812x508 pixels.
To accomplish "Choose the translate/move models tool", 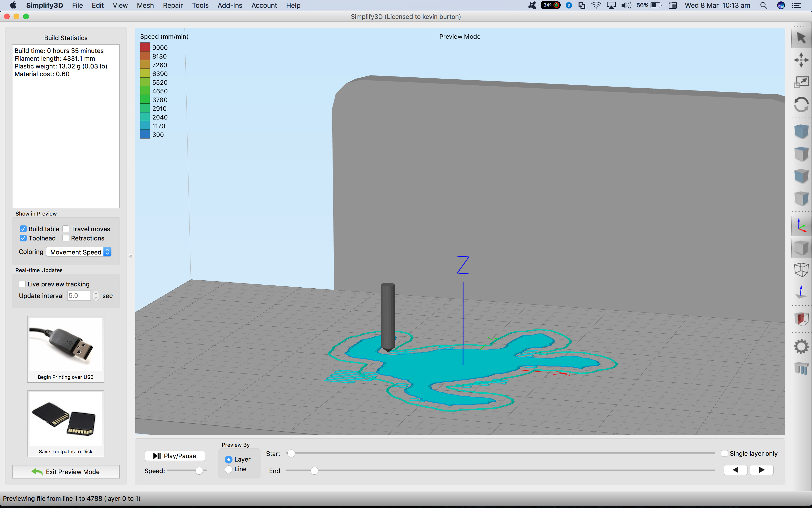I will click(x=801, y=60).
